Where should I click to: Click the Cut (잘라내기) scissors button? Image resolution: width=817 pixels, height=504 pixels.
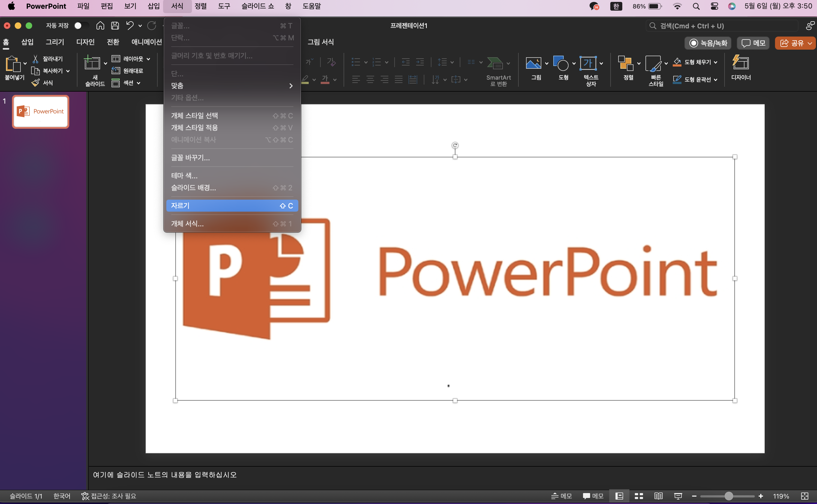click(x=47, y=59)
